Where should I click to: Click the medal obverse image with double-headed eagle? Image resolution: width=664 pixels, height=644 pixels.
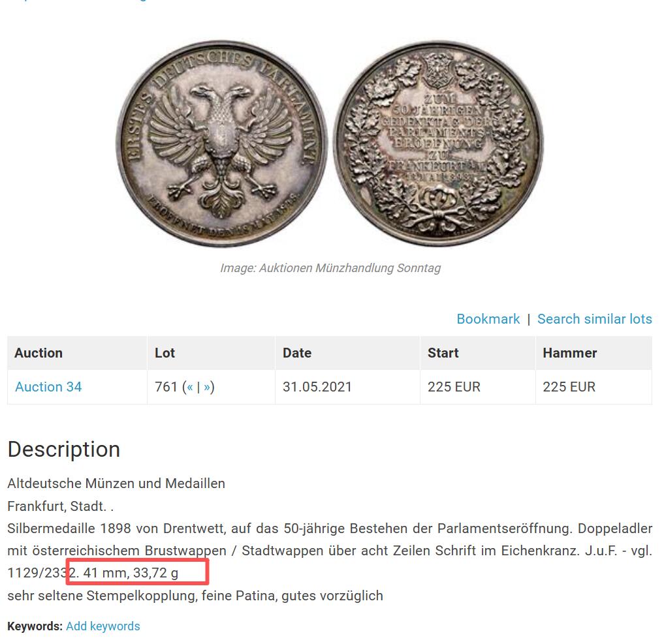[x=221, y=144]
